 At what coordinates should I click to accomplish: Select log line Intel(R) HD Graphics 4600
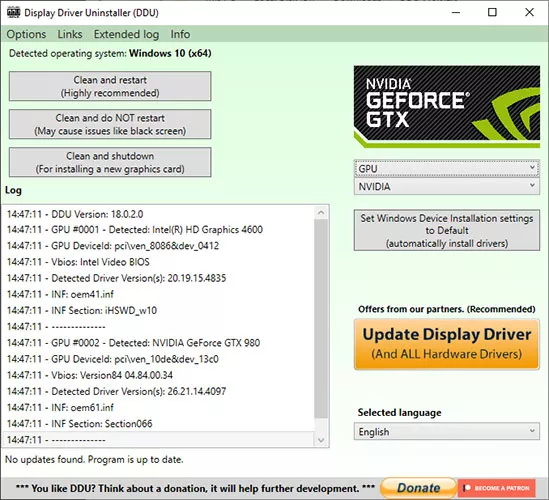coord(135,230)
